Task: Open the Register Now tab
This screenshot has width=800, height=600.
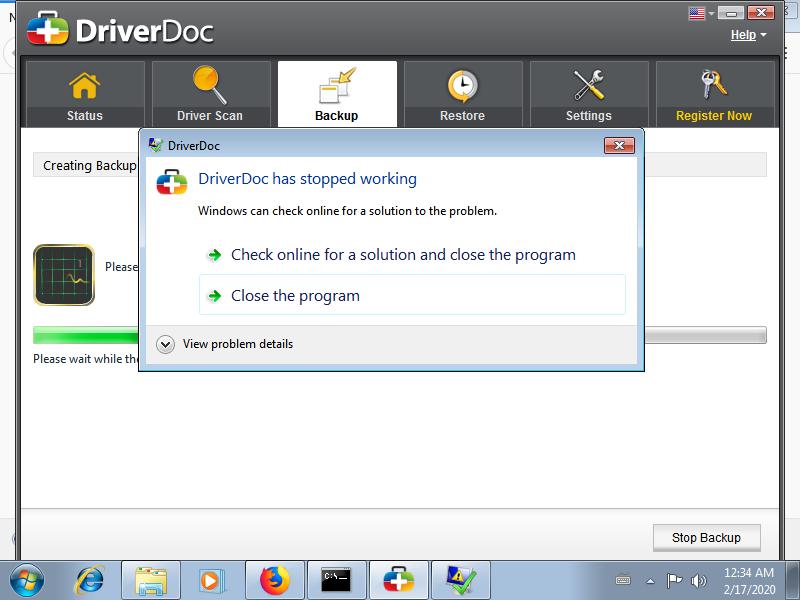Action: coord(714,94)
